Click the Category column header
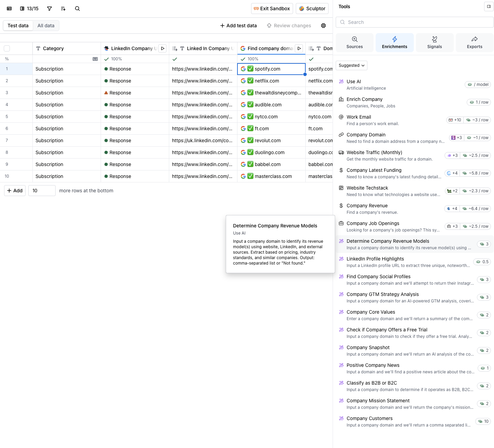Image resolution: width=494 pixels, height=448 pixels. (67, 48)
